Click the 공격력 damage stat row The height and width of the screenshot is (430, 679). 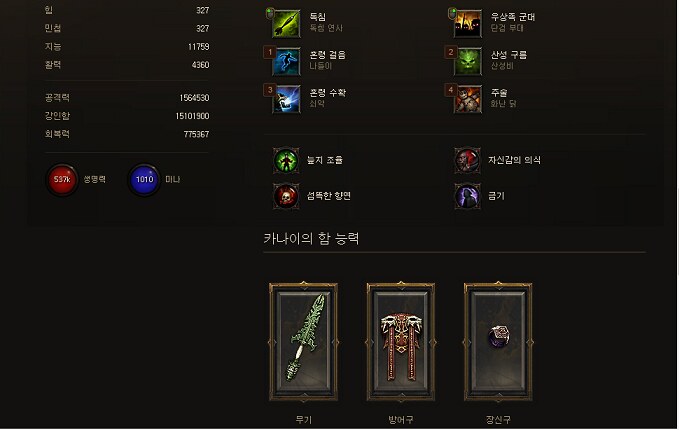click(x=127, y=98)
